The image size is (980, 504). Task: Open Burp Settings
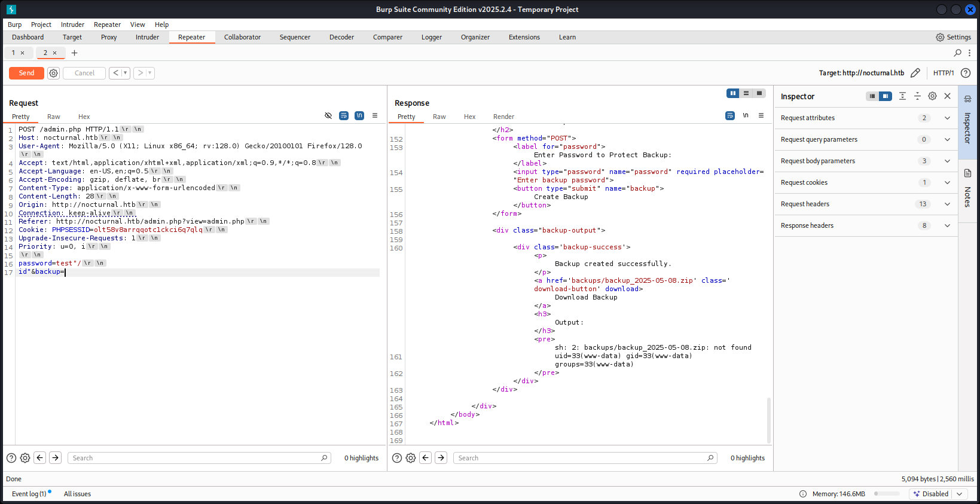pos(953,37)
